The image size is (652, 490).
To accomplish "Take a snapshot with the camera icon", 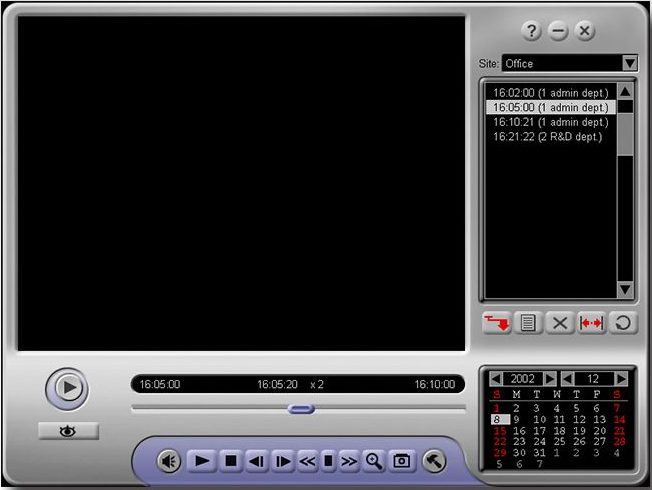I will tap(402, 461).
